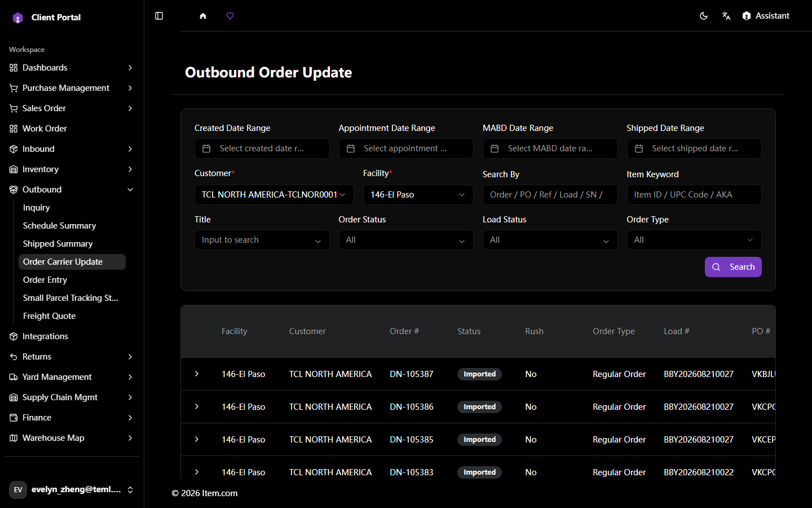
Task: Go to home via house icon
Action: (203, 16)
